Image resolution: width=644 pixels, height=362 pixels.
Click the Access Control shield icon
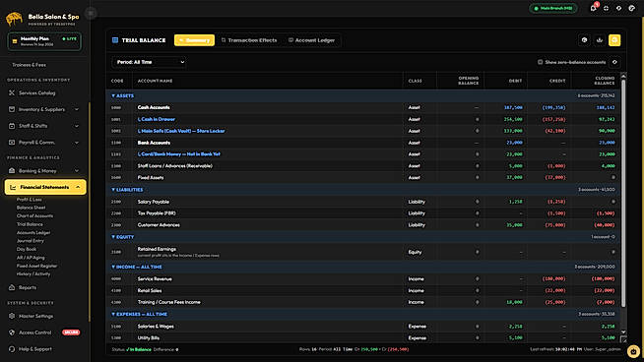[x=12, y=332]
